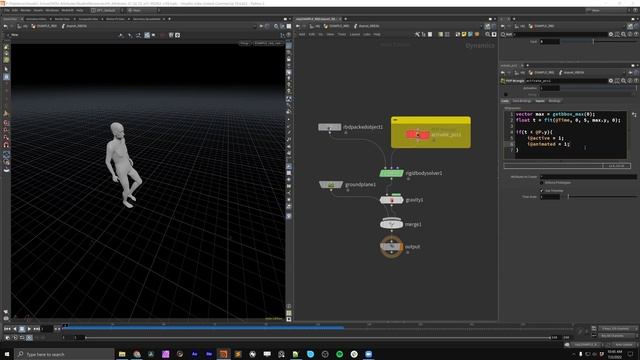640x360 pixels.
Task: Switch to the Code tab in parameters
Action: pyautogui.click(x=505, y=101)
